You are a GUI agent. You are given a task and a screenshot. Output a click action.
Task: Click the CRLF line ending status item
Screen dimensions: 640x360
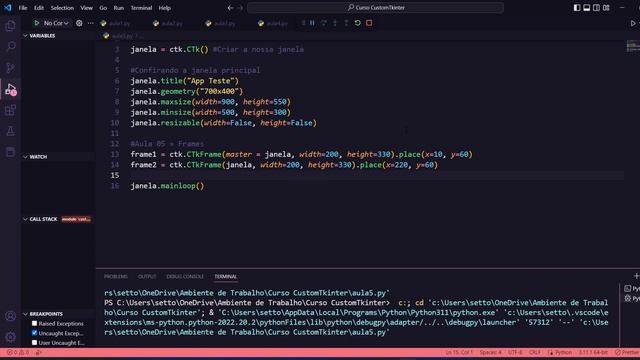pyautogui.click(x=534, y=352)
